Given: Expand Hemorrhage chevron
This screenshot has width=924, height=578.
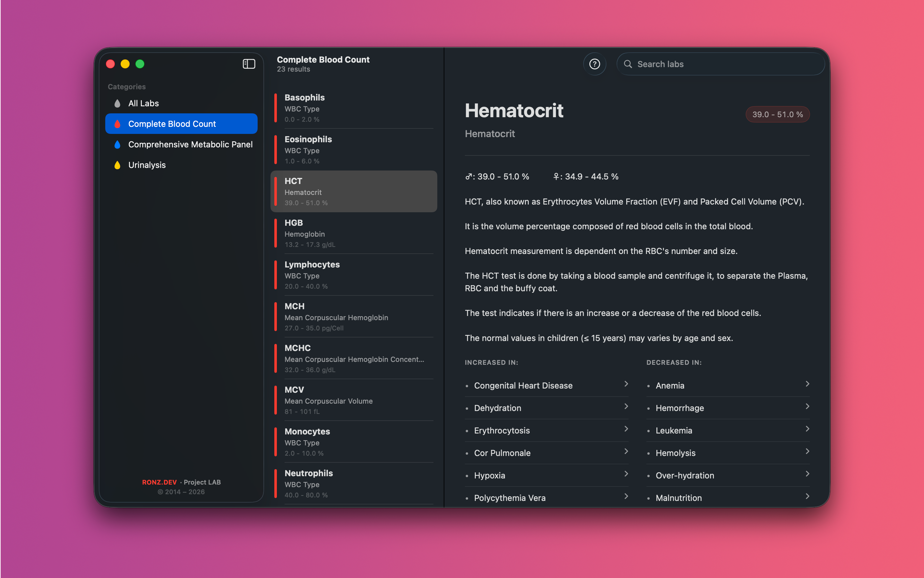Looking at the screenshot, I should coord(808,406).
